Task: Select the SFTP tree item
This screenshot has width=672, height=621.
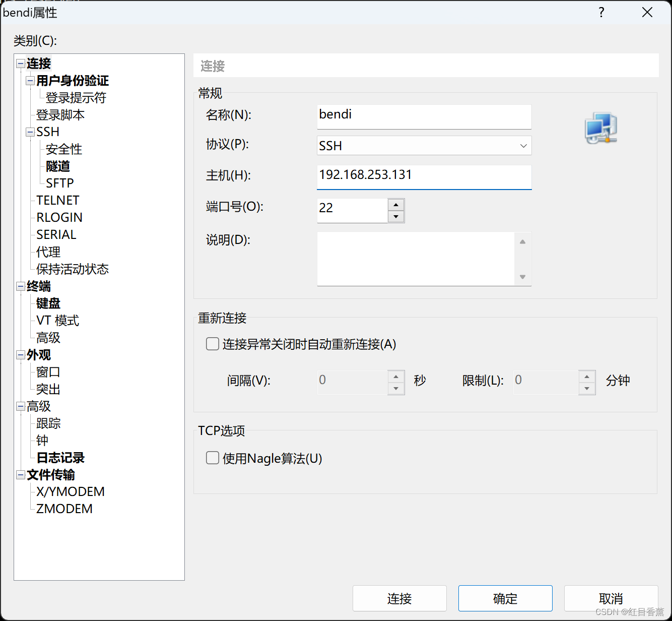Action: coord(59,183)
